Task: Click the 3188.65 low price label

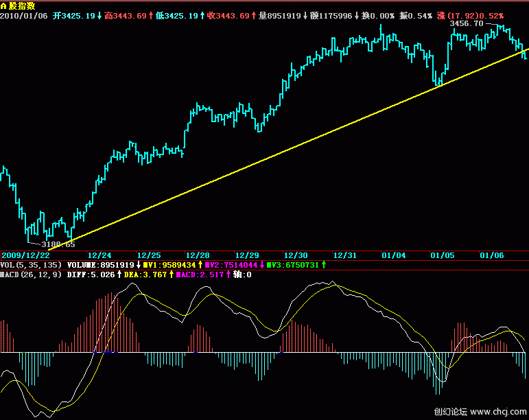Action: (58, 244)
